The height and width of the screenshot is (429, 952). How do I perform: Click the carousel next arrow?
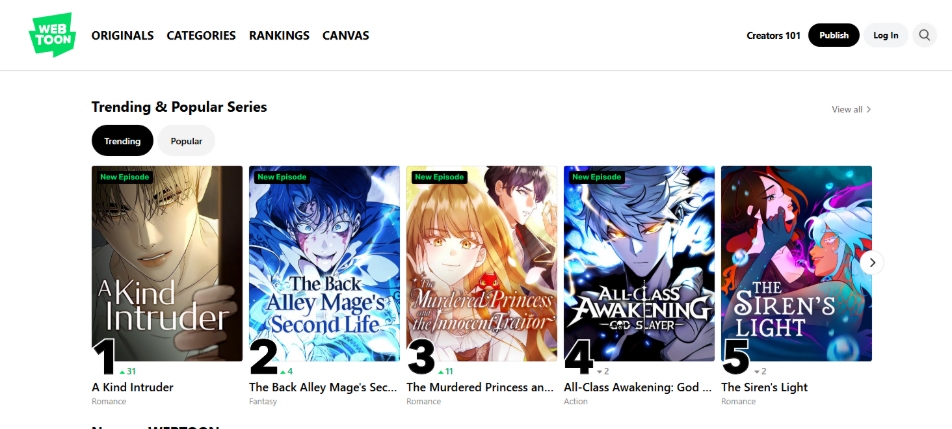872,263
